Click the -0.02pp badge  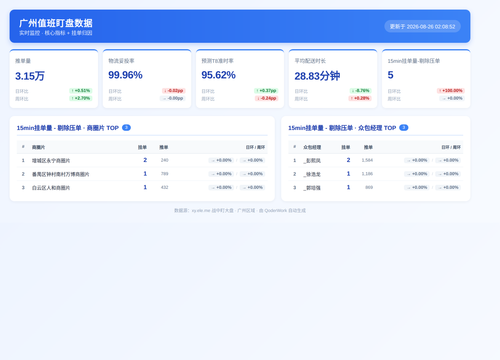[x=174, y=91]
